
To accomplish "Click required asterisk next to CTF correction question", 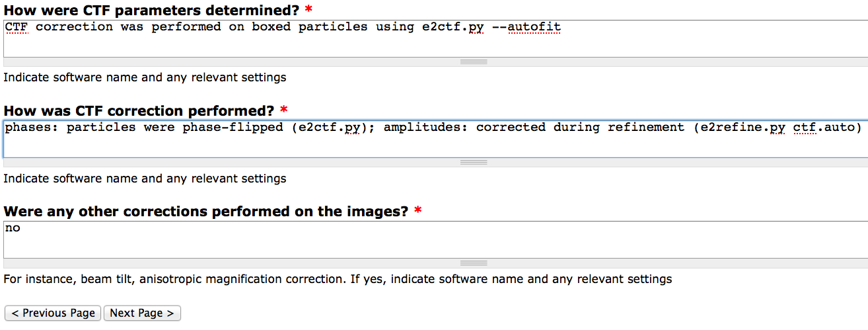I will pyautogui.click(x=284, y=110).
